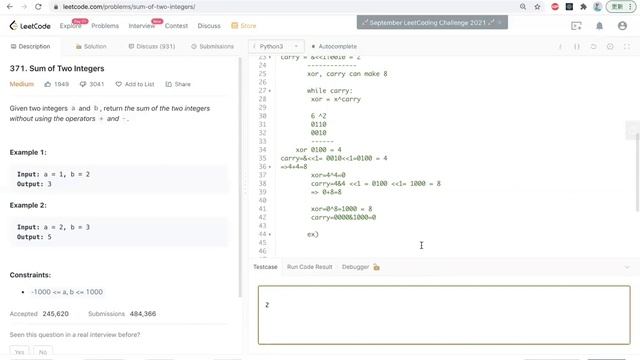The width and height of the screenshot is (640, 360).
Task: Switch to the Submissions tab
Action: point(213,47)
